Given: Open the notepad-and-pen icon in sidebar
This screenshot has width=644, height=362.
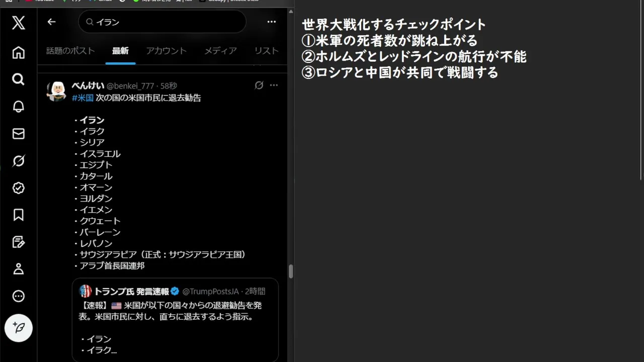Looking at the screenshot, I should pos(19,242).
